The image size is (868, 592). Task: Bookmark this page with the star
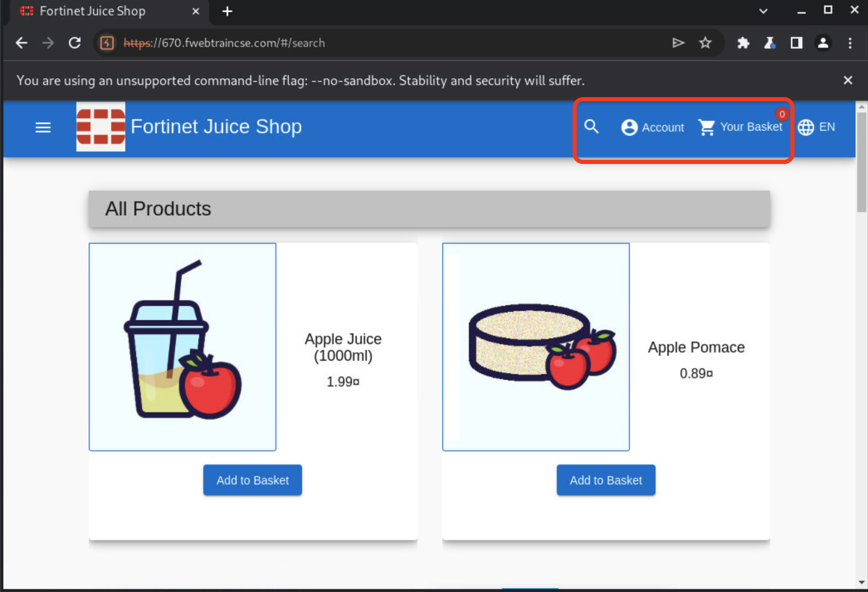pos(705,43)
